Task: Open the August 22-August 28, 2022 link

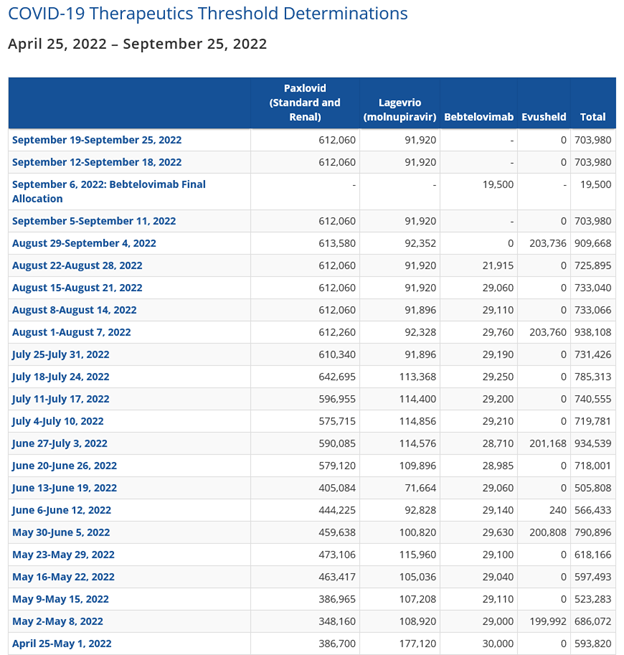Action: coord(77,266)
